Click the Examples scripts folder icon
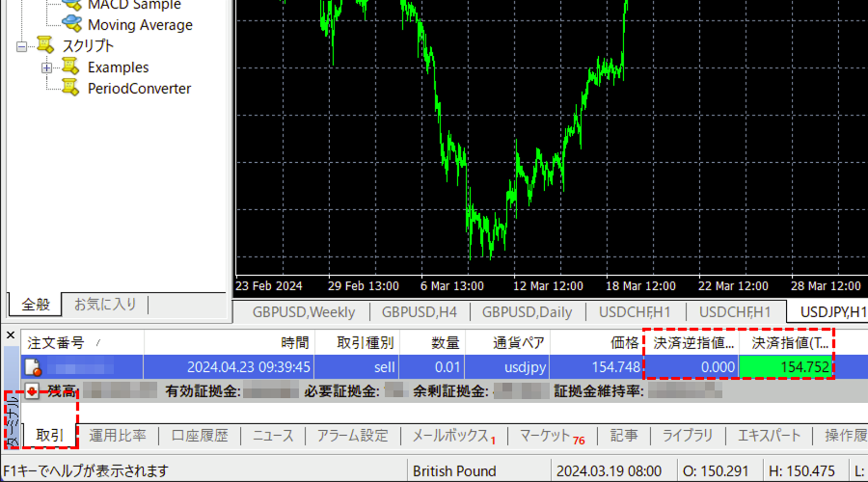Viewport: 868px width, 482px height. tap(70, 67)
